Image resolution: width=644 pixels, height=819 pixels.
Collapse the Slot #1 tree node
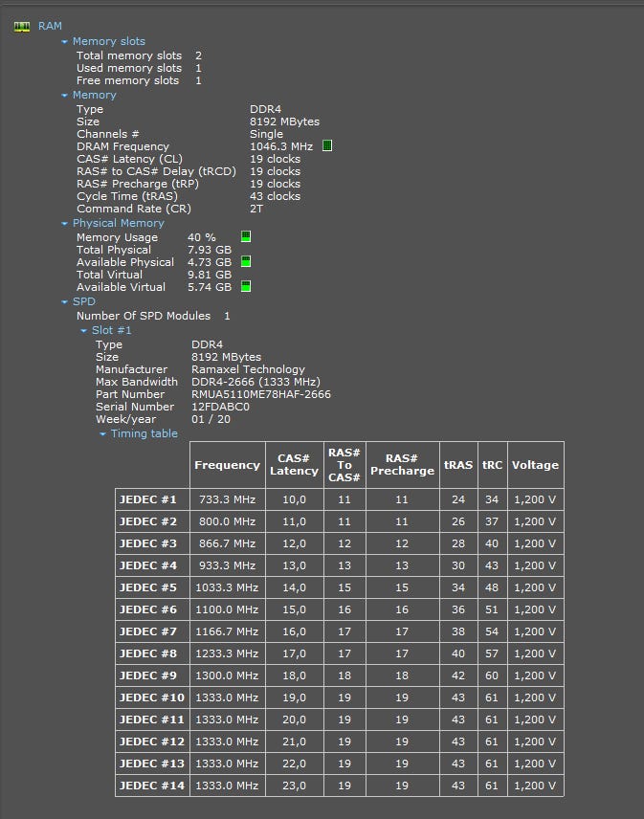pyautogui.click(x=84, y=331)
